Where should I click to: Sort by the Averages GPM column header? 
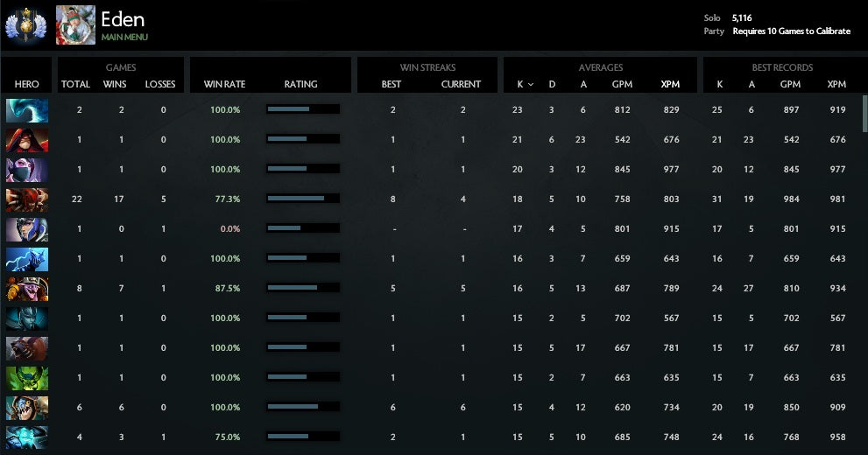coord(623,85)
